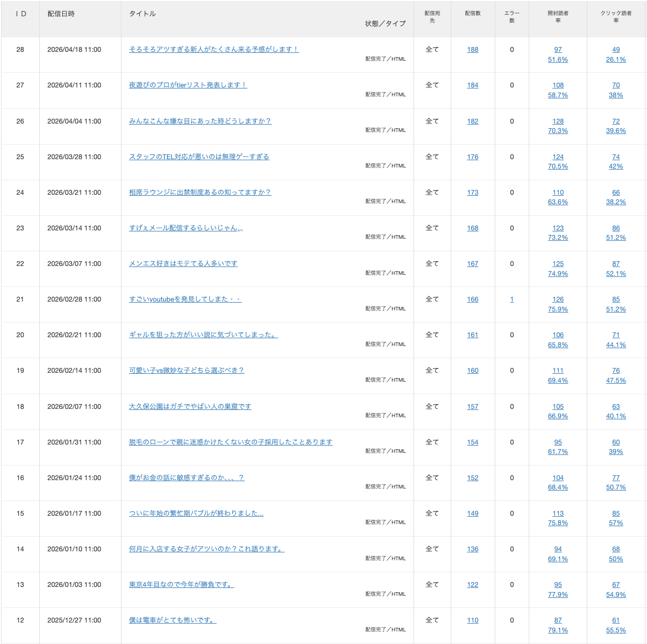The width and height of the screenshot is (647, 644).
Task: Click delivery count 188 link
Action: (472, 50)
